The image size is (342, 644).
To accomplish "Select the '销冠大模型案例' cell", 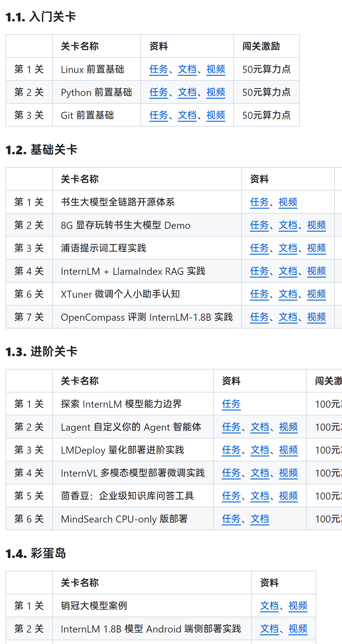I will click(x=152, y=605).
